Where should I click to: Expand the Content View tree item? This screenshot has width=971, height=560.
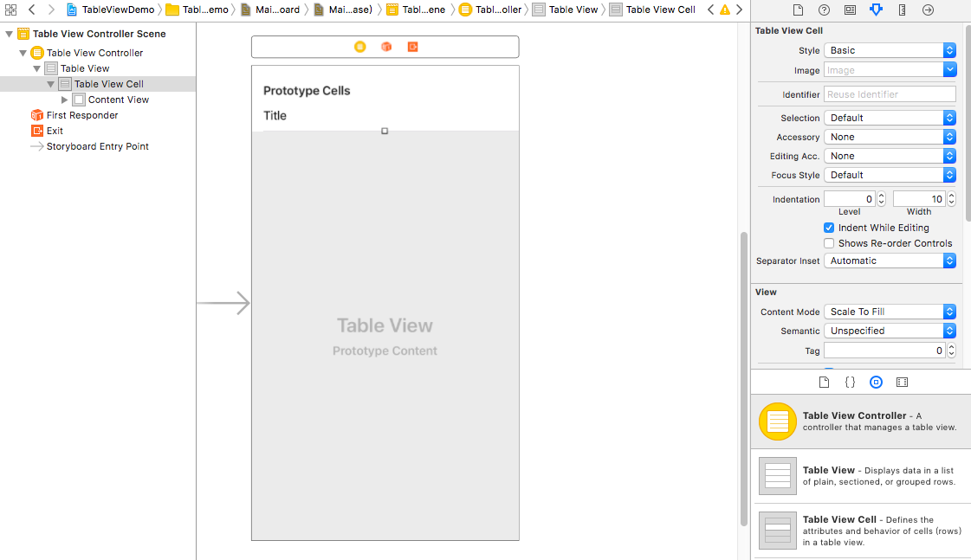coord(64,100)
